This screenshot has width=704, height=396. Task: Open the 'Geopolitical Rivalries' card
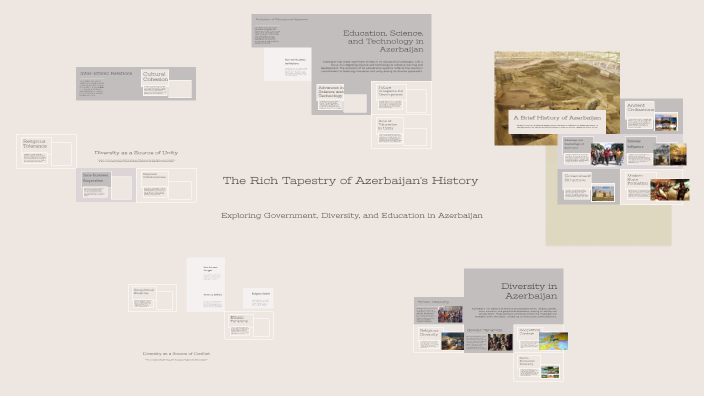152,298
